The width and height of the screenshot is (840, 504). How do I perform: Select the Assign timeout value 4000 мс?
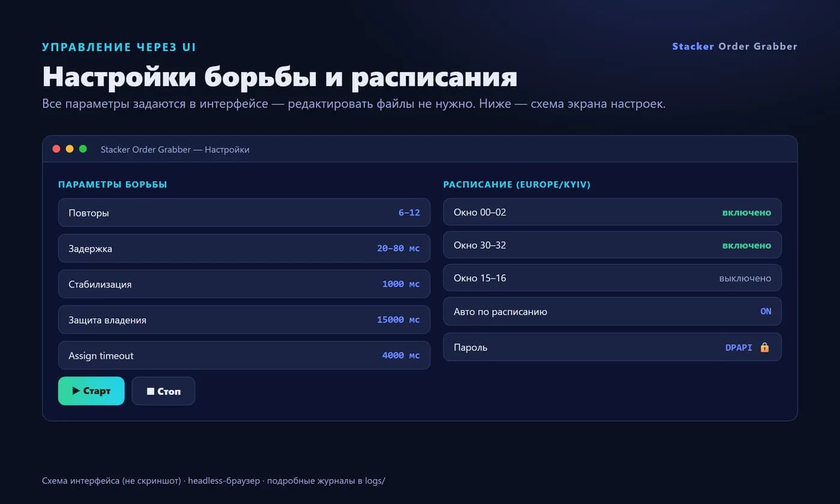(x=401, y=356)
